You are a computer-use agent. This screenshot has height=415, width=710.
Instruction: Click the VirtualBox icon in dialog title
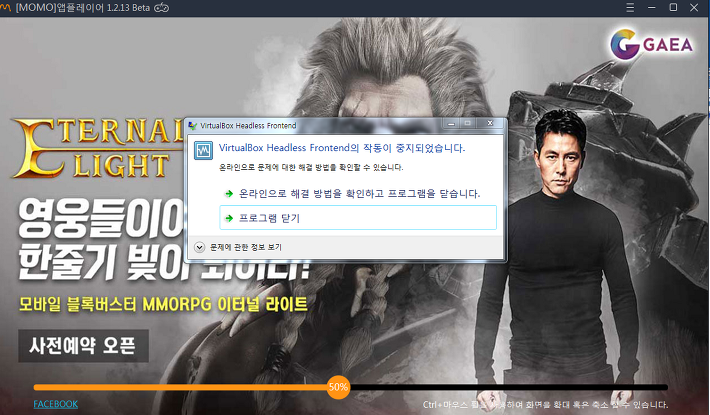[x=193, y=125]
